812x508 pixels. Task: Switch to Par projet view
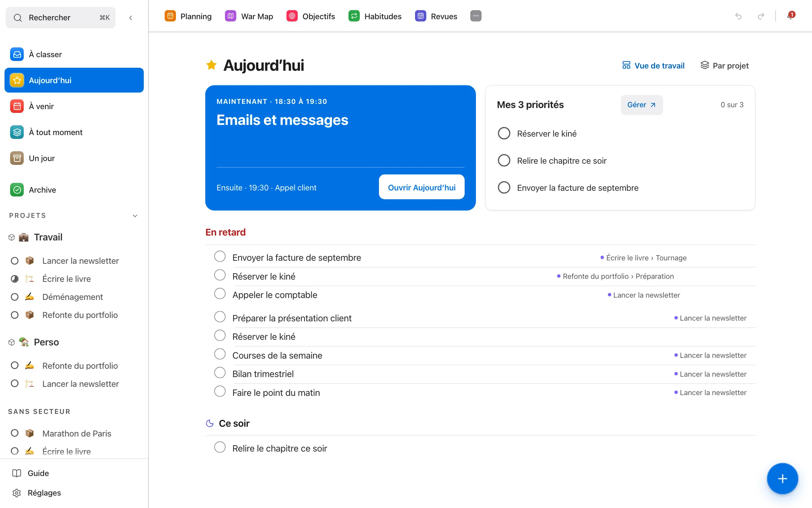(724, 66)
